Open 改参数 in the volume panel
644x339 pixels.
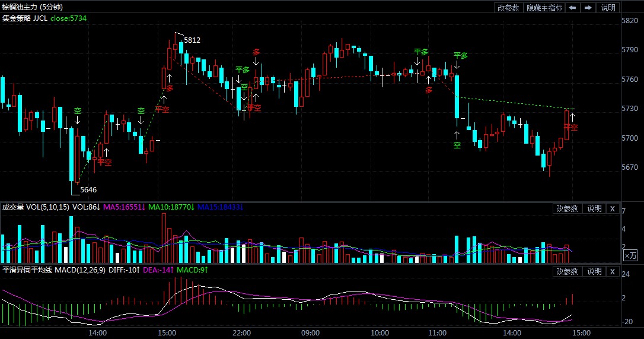click(x=567, y=208)
